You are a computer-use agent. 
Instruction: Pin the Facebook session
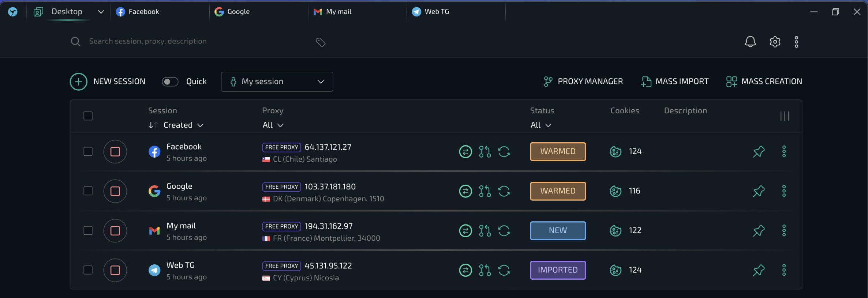(759, 151)
